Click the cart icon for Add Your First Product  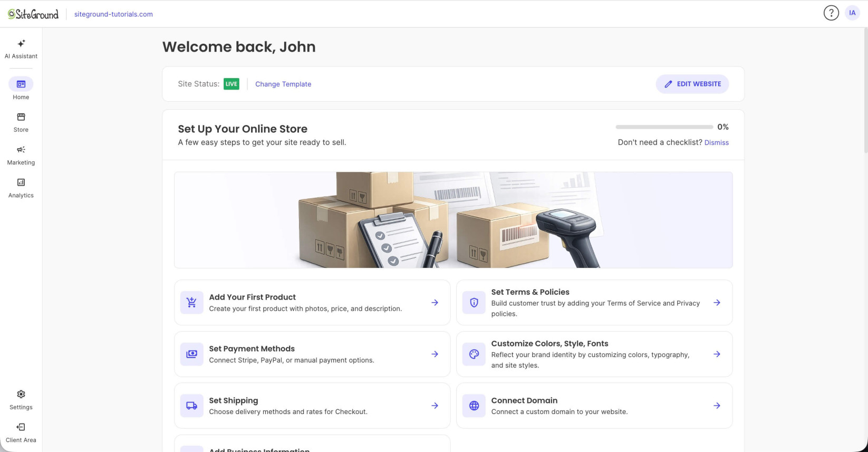click(x=191, y=303)
